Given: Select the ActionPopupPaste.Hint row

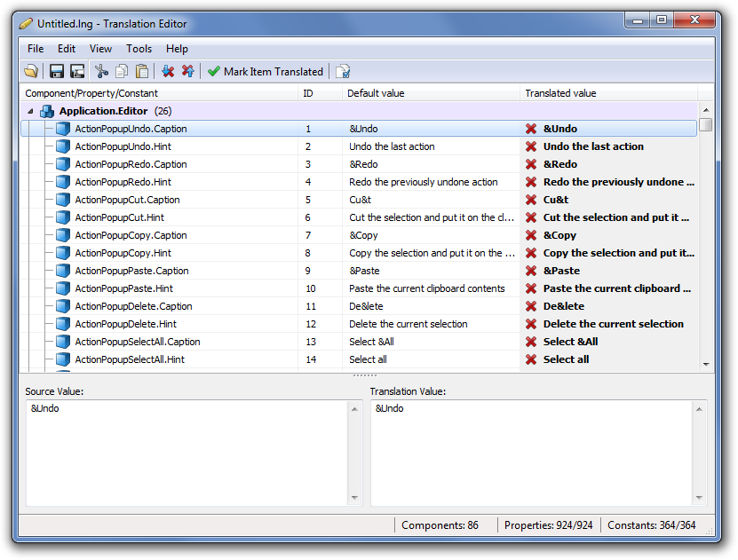Looking at the screenshot, I should point(123,288).
